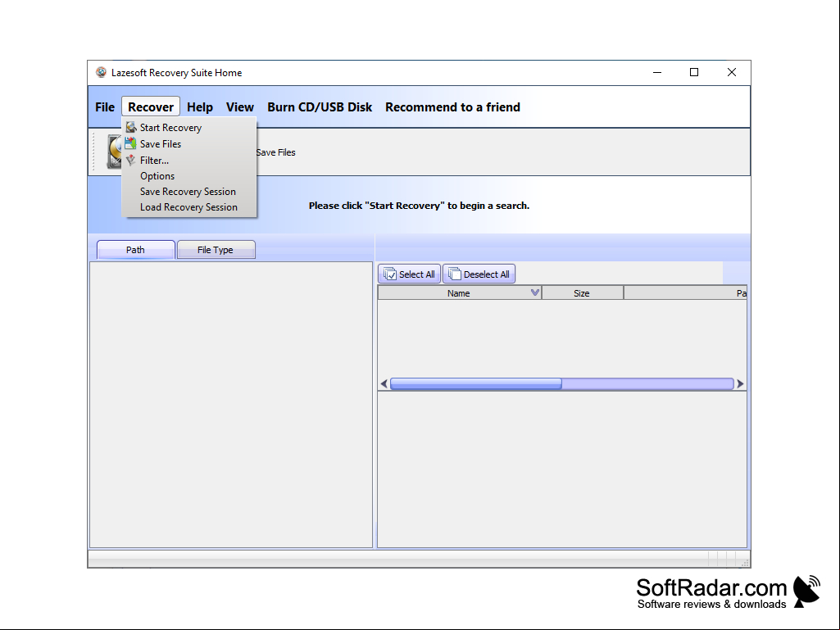Screen dimensions: 840x630
Task: Click the Select All button
Action: pos(409,274)
